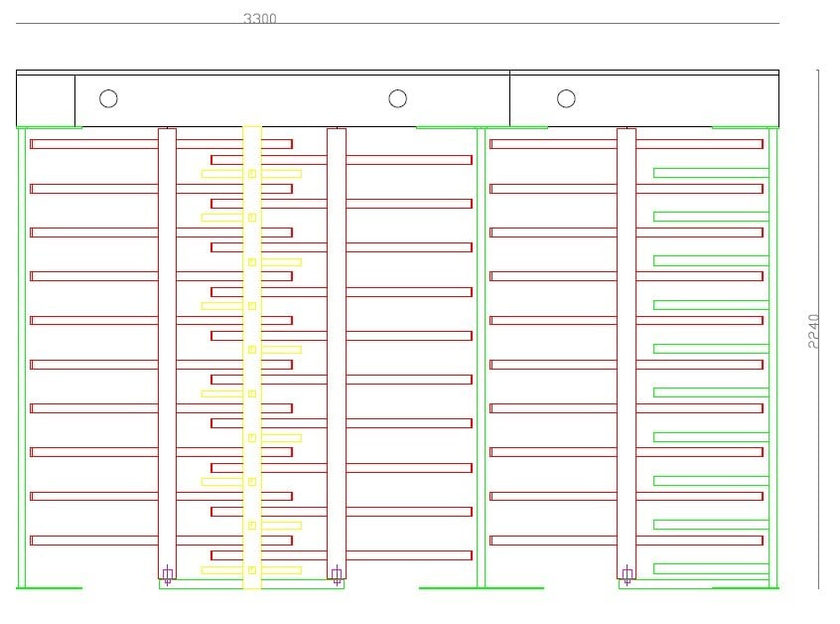The image size is (840, 624).
Task: Click bolt symbol at base of right red post
Action: 627,574
